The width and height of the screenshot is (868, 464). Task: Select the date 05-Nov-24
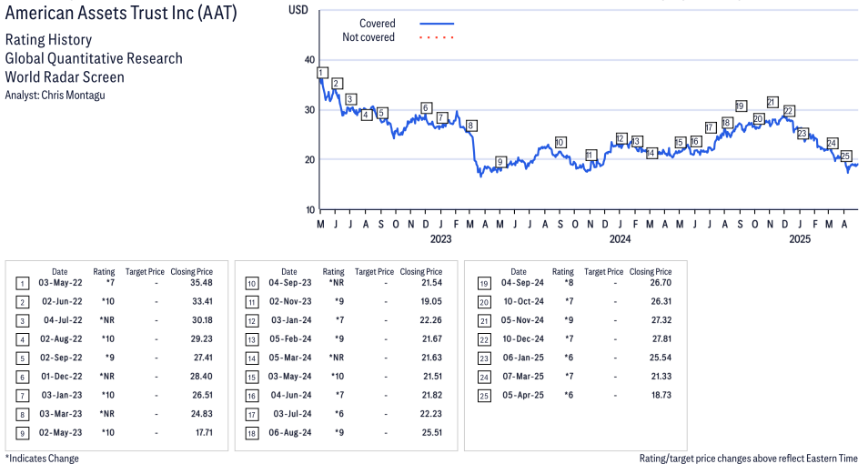click(x=522, y=320)
